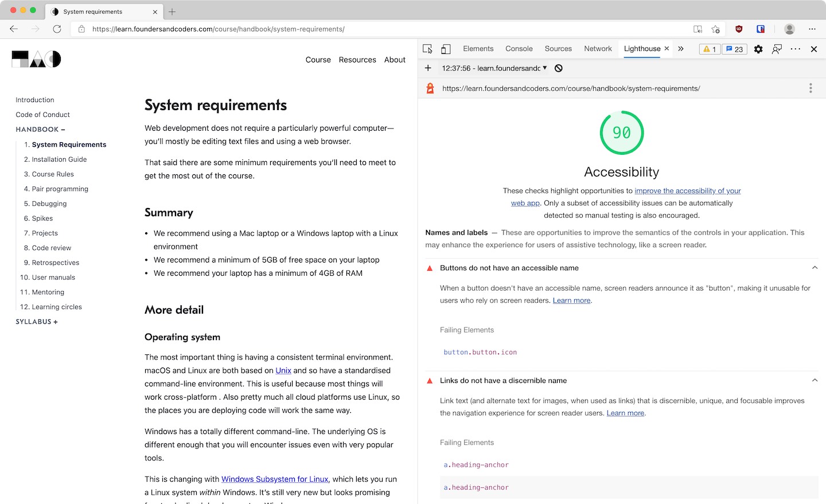Image resolution: width=826 pixels, height=504 pixels.
Task: Start a new Lighthouse audit with plus
Action: coord(428,68)
